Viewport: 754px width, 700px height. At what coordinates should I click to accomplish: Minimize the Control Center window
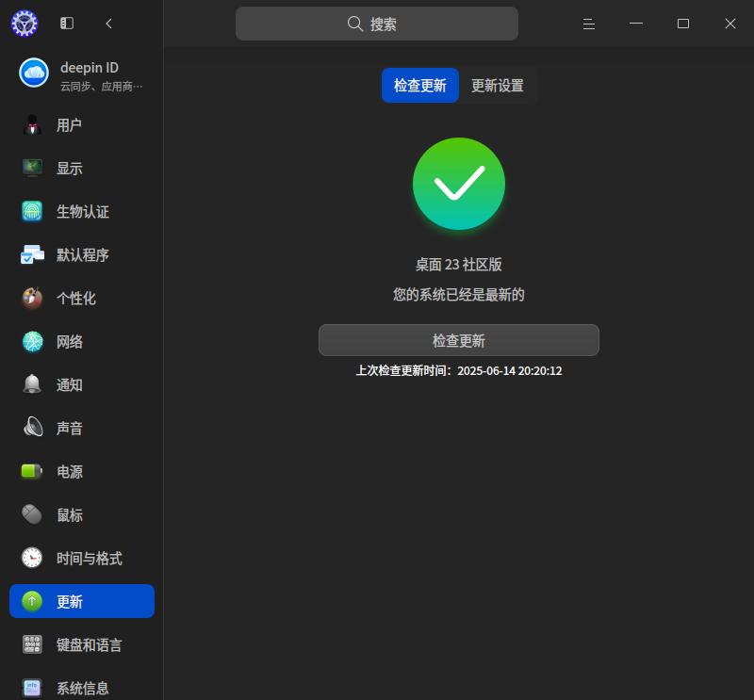pos(635,23)
